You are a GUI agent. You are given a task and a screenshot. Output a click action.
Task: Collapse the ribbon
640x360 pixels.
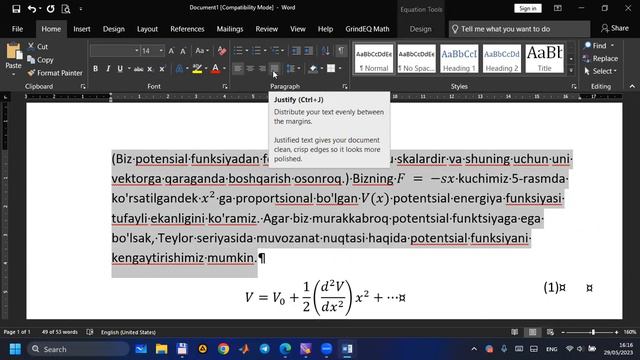pos(632,87)
